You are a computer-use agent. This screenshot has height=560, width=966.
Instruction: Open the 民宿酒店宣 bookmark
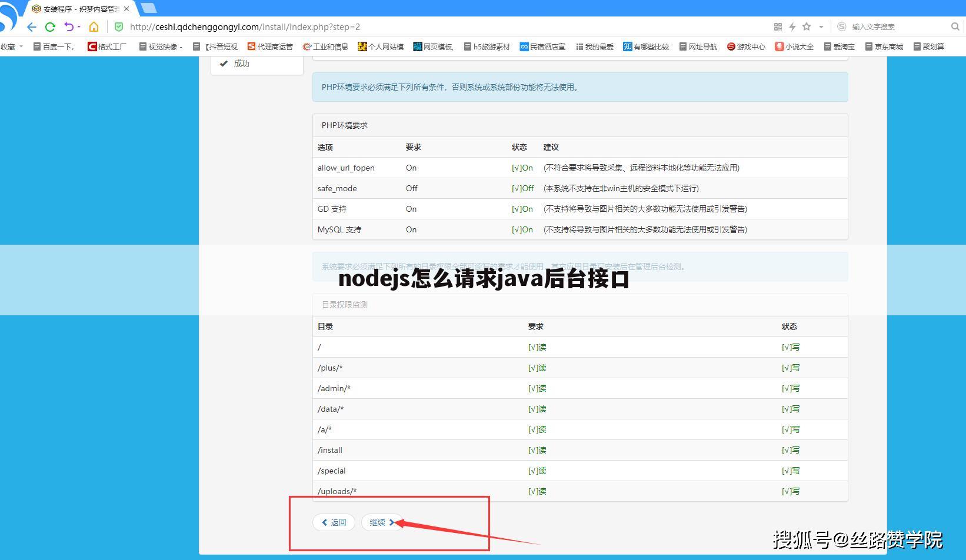[542, 46]
